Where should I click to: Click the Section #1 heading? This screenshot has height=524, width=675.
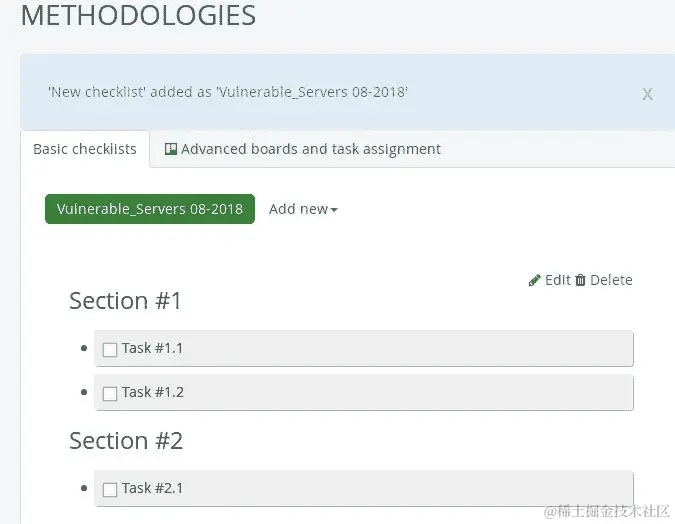point(125,301)
